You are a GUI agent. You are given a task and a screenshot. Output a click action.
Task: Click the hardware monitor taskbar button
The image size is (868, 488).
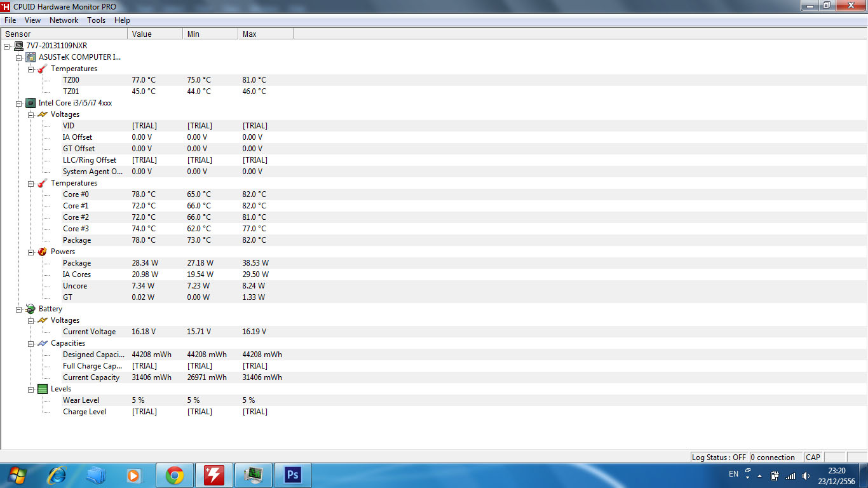(254, 475)
